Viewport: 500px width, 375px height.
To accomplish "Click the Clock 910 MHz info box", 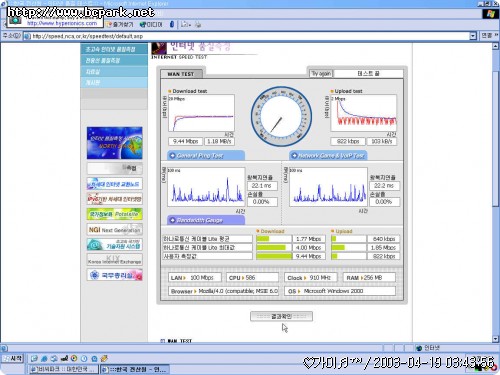I will [x=311, y=278].
